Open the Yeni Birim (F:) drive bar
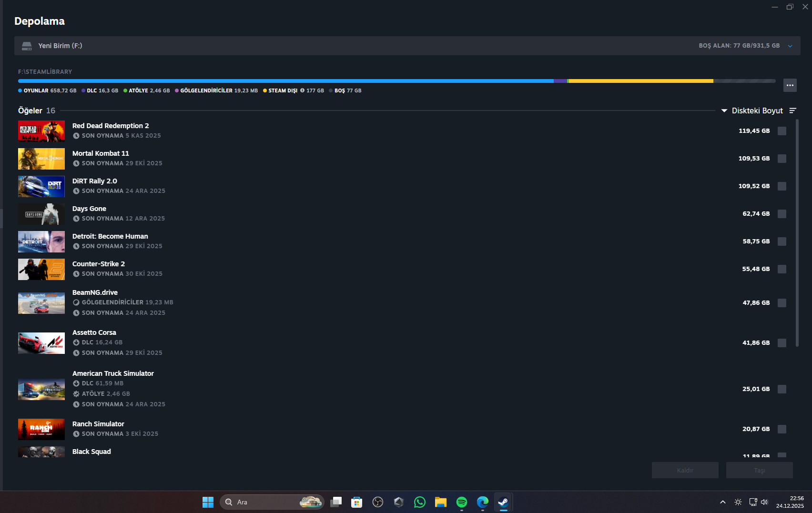The image size is (812, 513). coord(407,46)
